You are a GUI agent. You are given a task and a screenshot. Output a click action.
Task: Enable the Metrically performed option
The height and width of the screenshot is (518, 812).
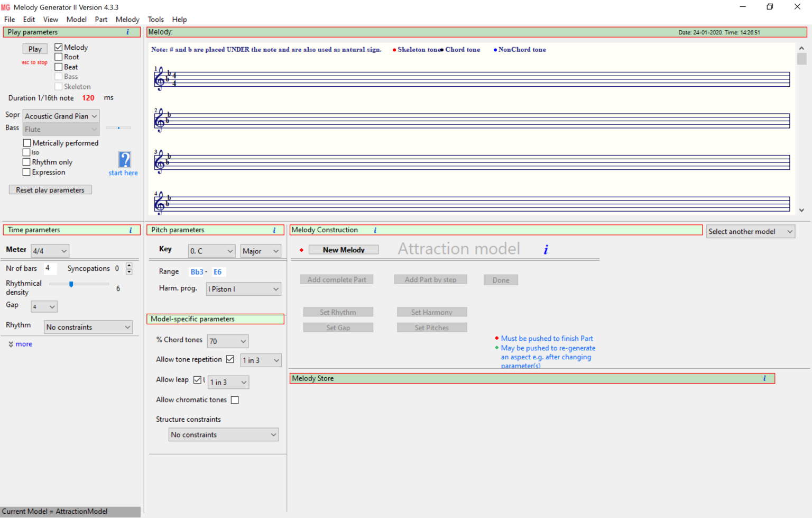pos(27,142)
